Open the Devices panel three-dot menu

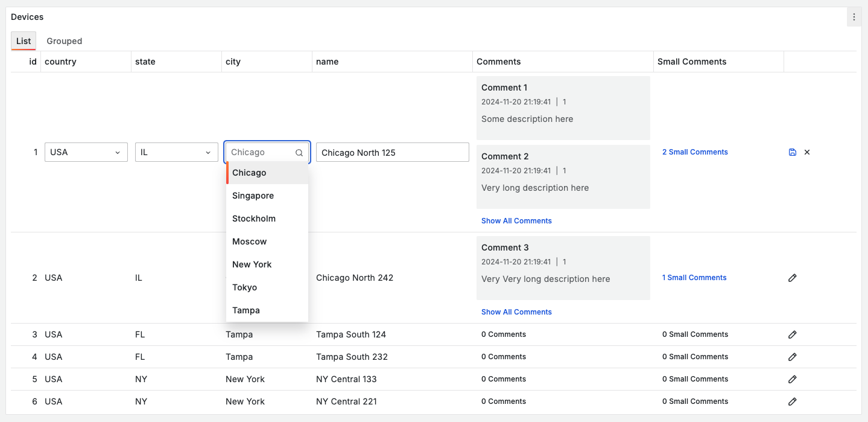coord(854,17)
